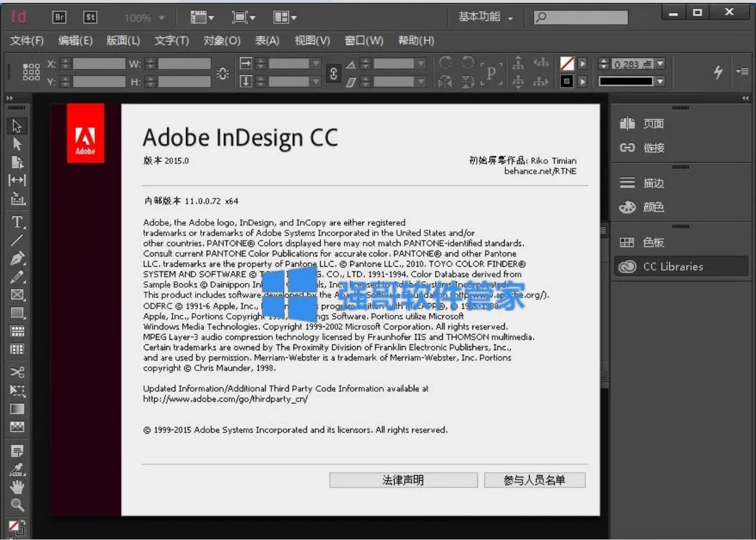Image resolution: width=756 pixels, height=540 pixels.
Task: Select the Hand tool
Action: [17, 487]
